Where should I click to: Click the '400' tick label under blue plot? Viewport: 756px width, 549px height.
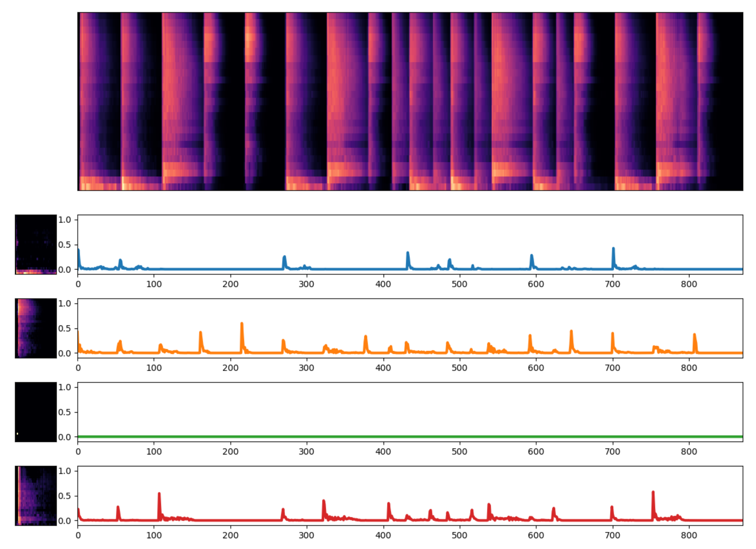pos(383,285)
